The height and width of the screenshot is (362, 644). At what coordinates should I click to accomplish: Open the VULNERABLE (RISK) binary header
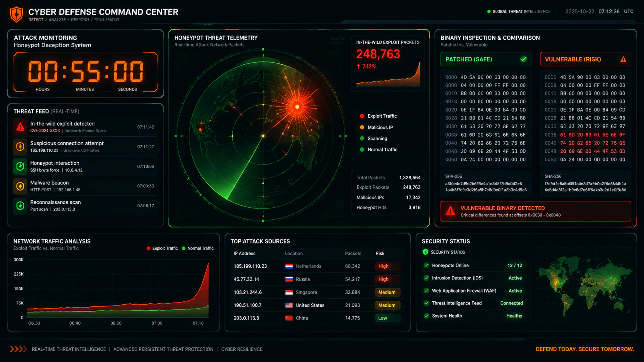[586, 59]
